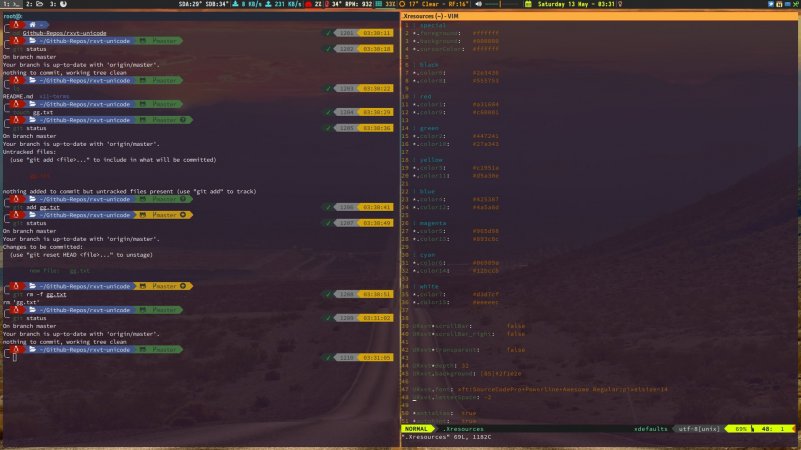Click the 'git add gg.txt' command line

point(36,207)
